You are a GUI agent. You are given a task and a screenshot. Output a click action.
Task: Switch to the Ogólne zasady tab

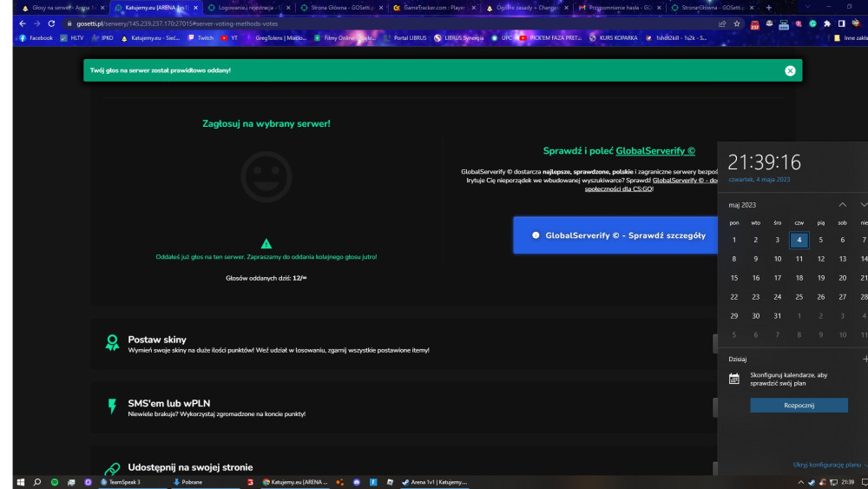(x=527, y=8)
